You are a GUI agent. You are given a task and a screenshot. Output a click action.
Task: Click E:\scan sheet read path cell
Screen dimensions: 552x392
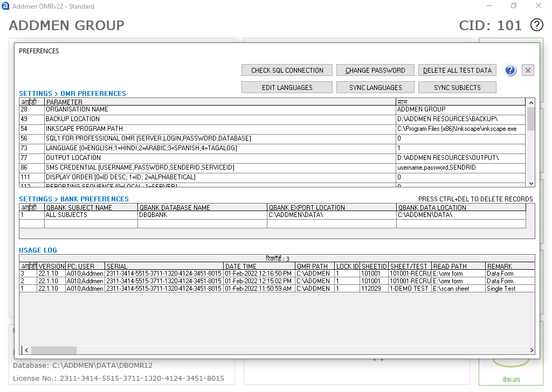point(458,289)
